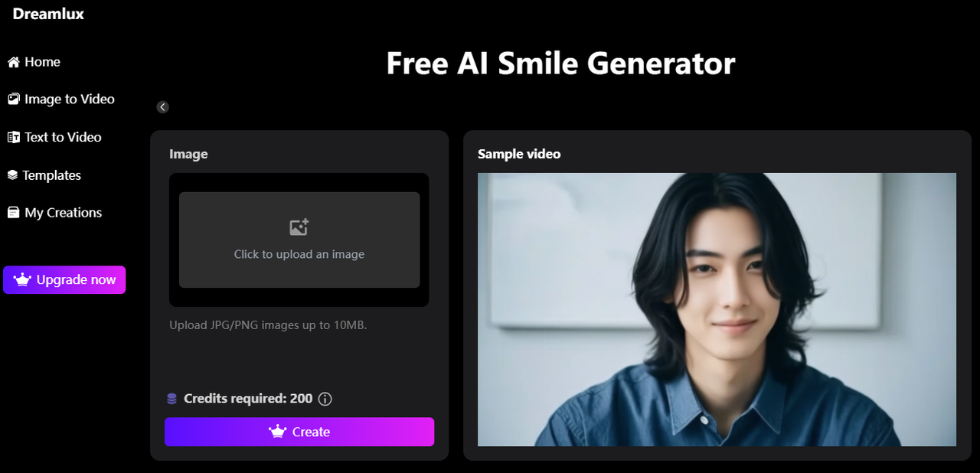Image resolution: width=980 pixels, height=473 pixels.
Task: Click the Image to Video icon
Action: (13, 99)
